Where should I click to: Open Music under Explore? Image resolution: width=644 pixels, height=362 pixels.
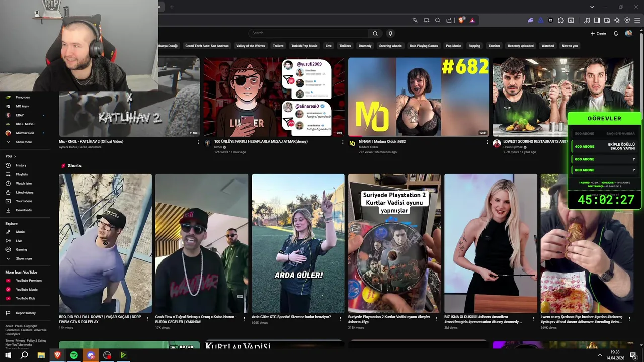(x=20, y=232)
